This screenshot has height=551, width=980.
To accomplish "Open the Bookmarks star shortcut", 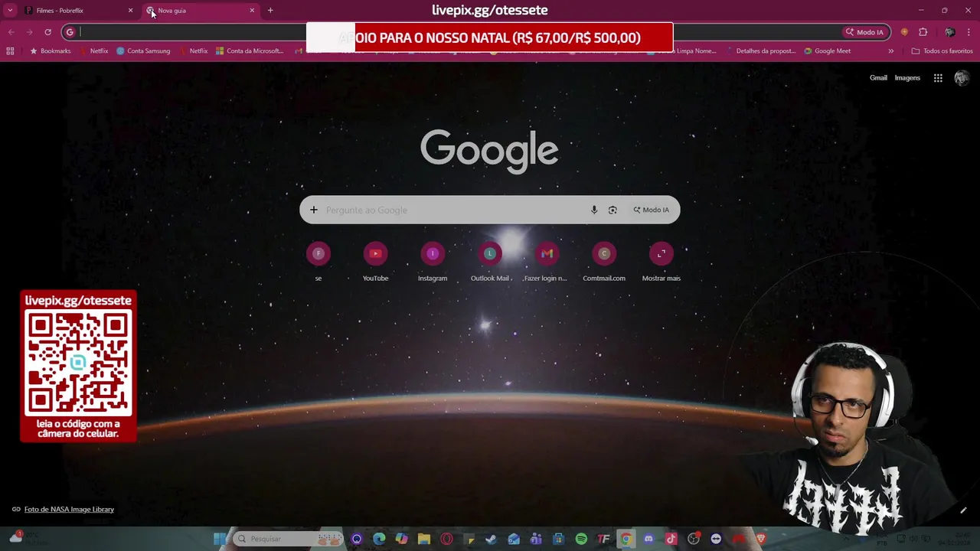I will (50, 51).
